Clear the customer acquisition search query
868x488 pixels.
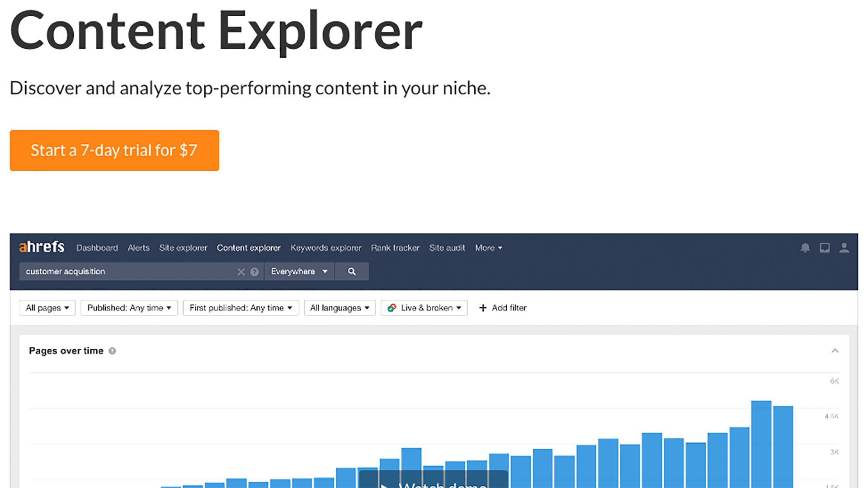click(241, 272)
